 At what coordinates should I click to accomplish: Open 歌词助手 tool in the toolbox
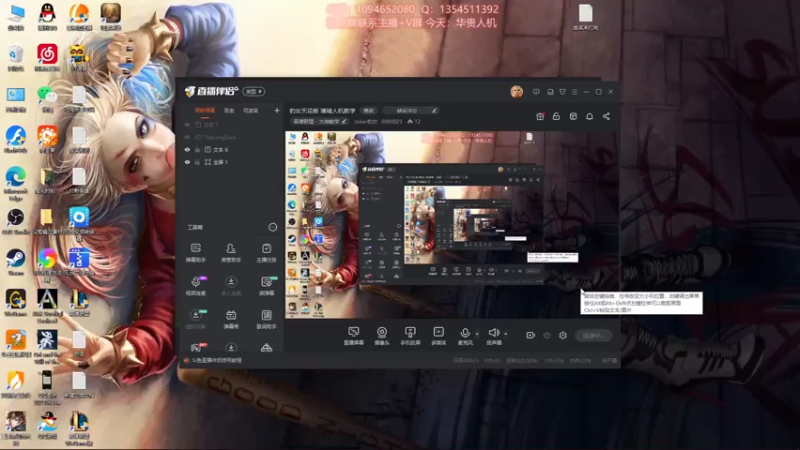pos(266,319)
